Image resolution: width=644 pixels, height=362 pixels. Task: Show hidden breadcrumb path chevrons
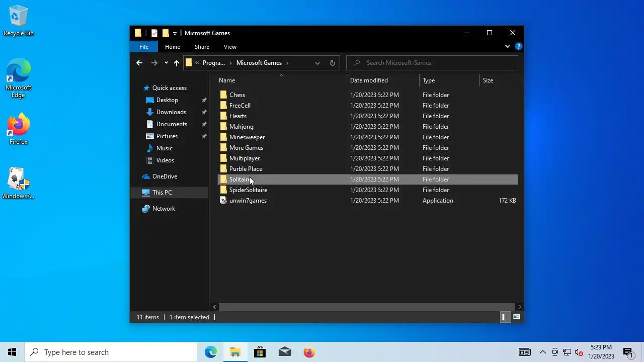coord(197,63)
